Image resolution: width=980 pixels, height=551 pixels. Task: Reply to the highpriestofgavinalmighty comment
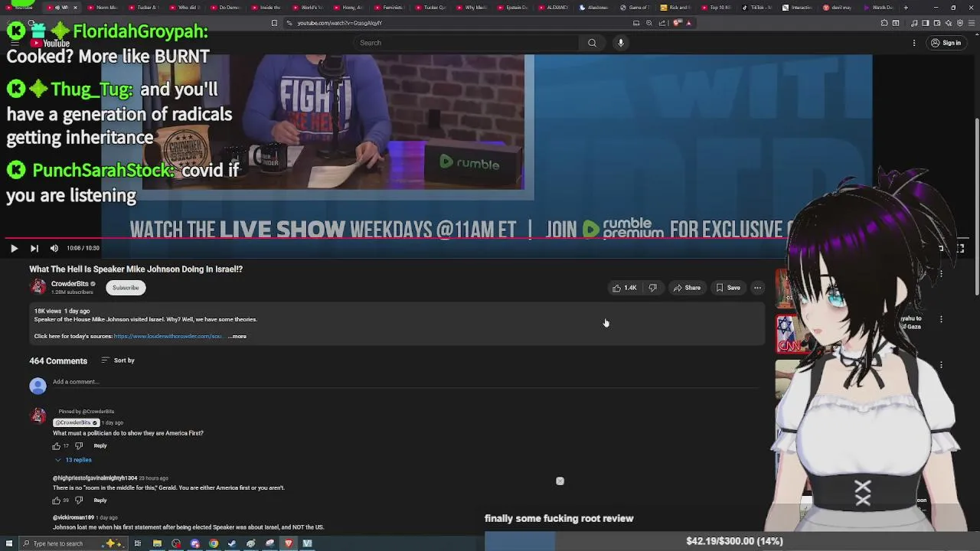tap(100, 500)
